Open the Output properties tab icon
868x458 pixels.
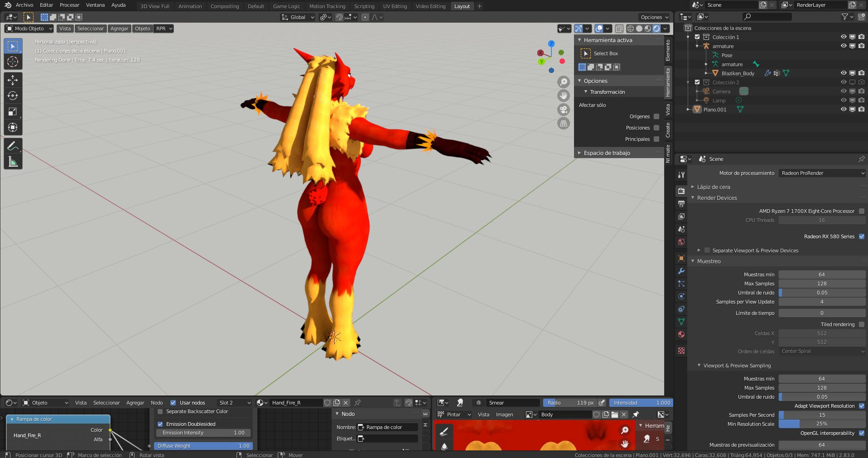tap(681, 204)
